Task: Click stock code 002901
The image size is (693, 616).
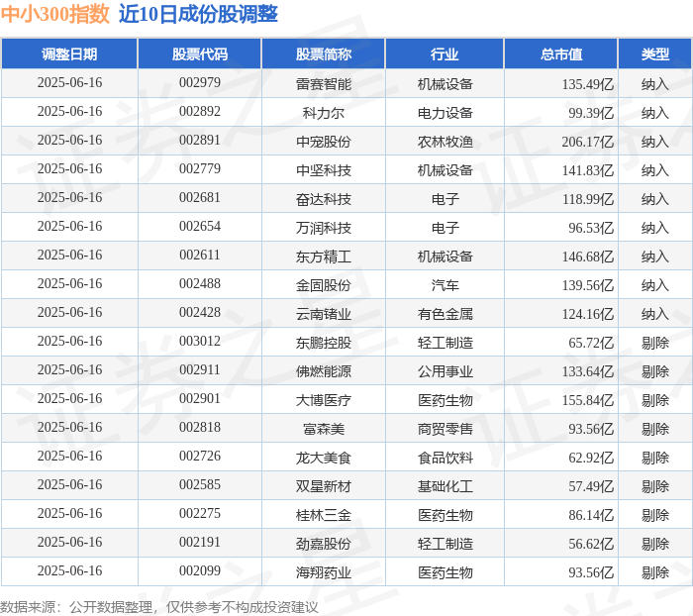Action: point(200,399)
